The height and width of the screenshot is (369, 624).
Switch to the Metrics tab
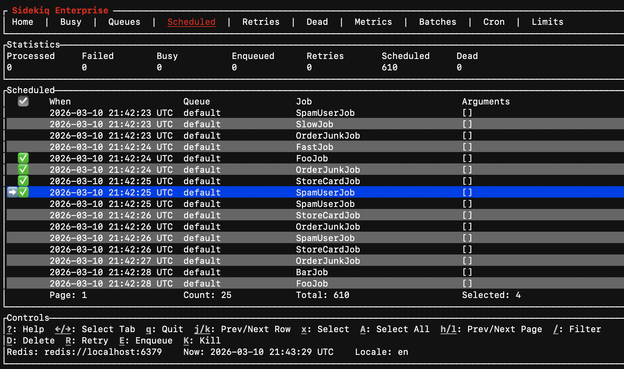click(x=373, y=22)
